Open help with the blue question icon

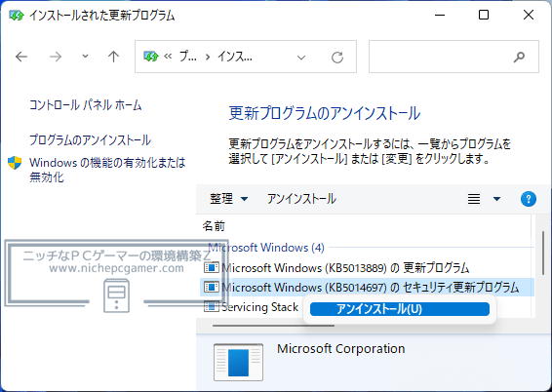pos(528,199)
